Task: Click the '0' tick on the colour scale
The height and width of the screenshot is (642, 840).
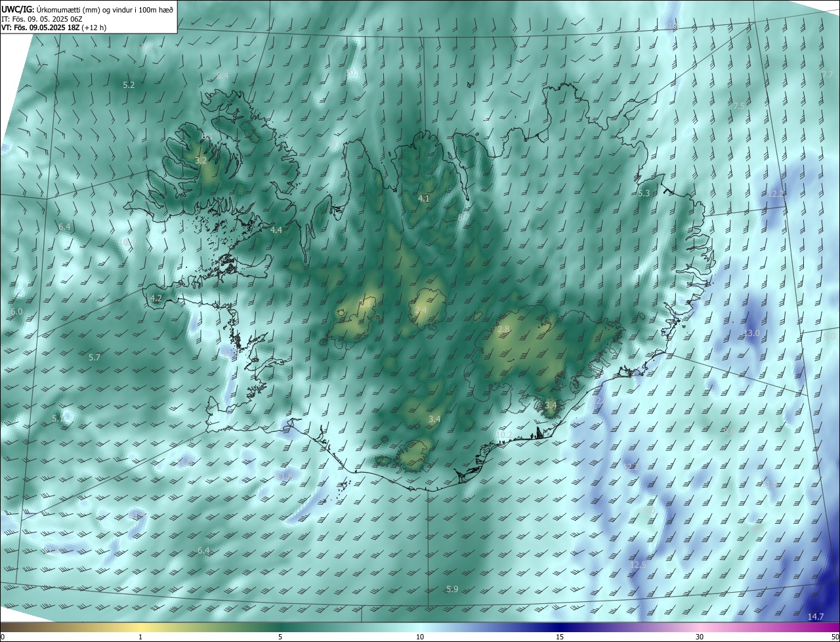Action: [3, 637]
